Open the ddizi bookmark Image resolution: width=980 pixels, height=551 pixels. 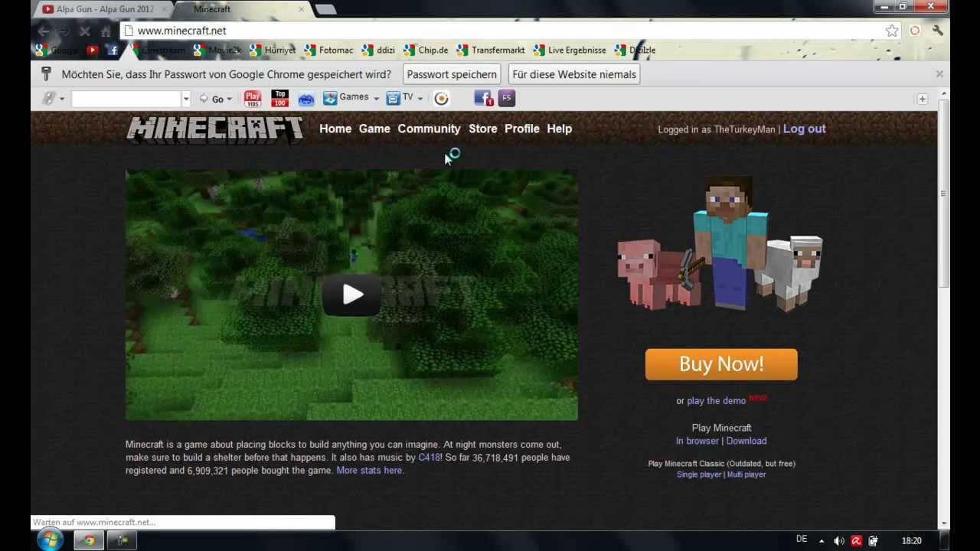tap(379, 50)
